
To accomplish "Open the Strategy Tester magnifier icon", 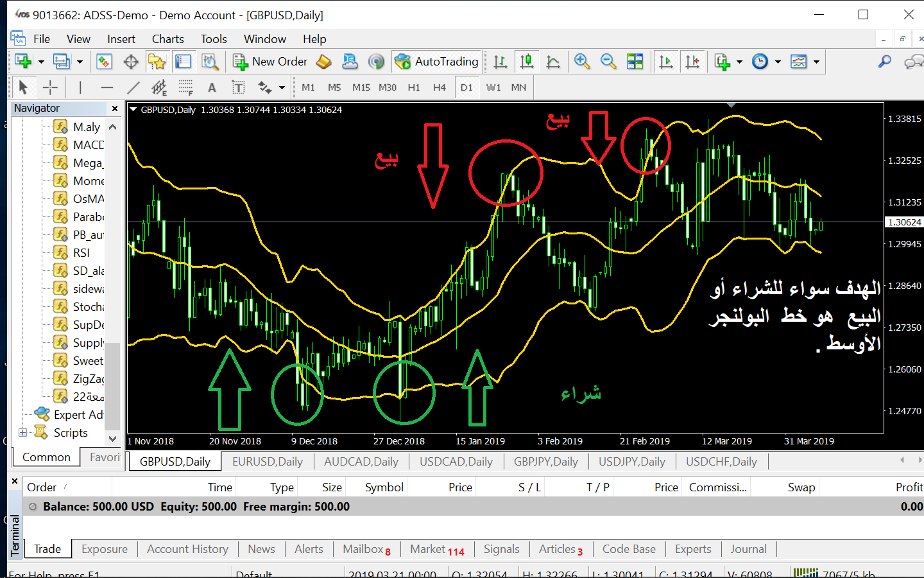I will click(x=210, y=62).
